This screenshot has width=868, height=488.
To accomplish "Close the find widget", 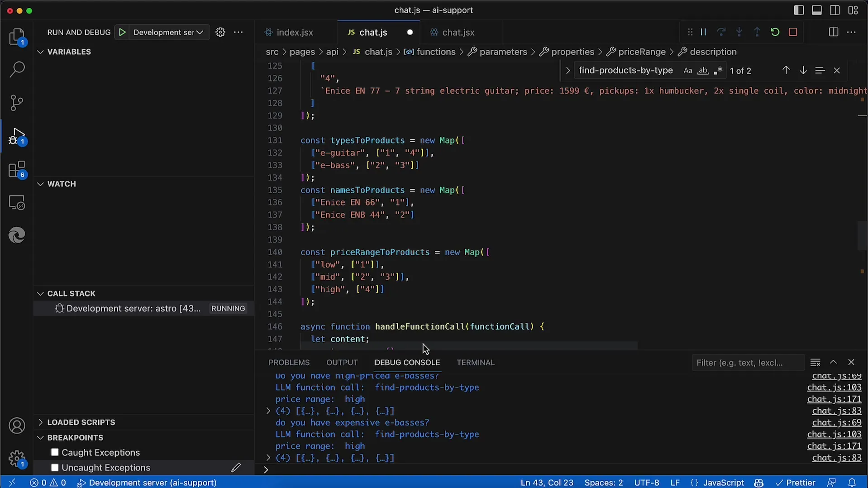I will coord(837,70).
